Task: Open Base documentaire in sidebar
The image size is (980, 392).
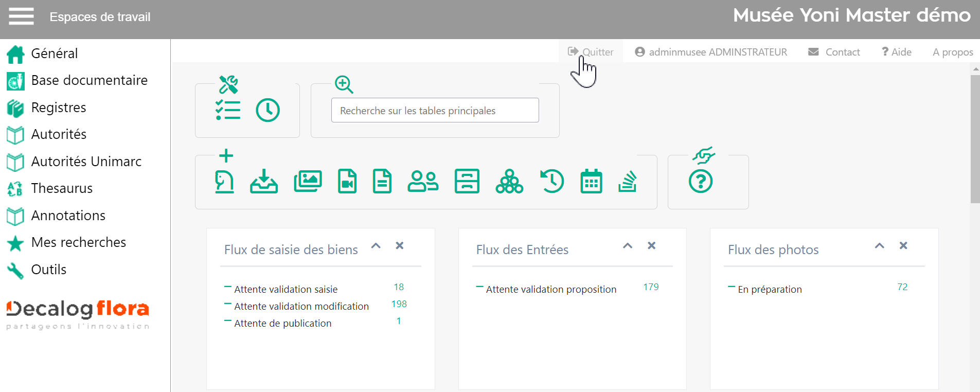Action: 89,80
